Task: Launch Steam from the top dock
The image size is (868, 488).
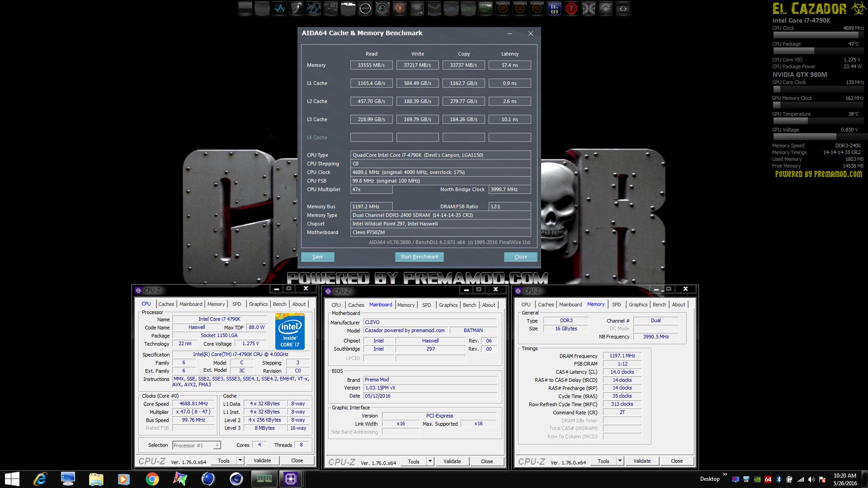Action: [434, 9]
